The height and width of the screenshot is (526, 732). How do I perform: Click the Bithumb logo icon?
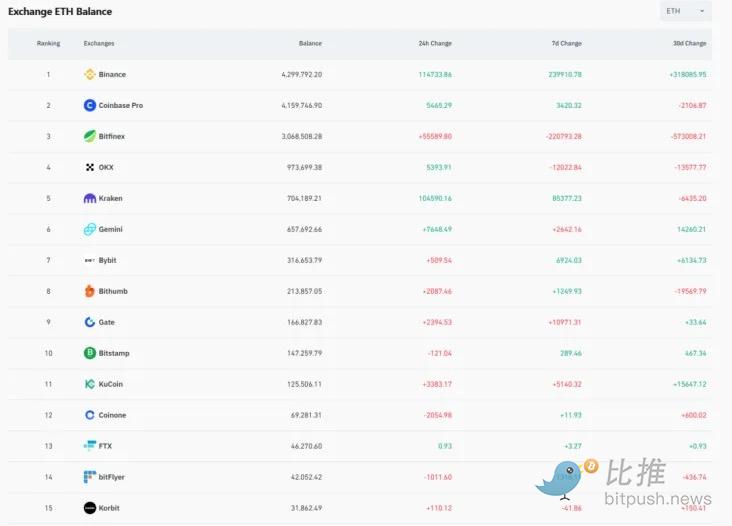tap(90, 291)
